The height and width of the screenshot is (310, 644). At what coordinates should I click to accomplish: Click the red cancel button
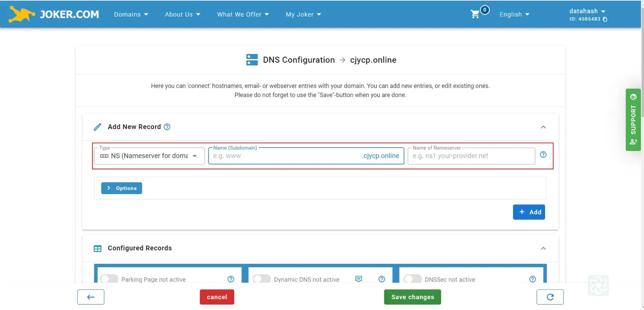pos(217,297)
